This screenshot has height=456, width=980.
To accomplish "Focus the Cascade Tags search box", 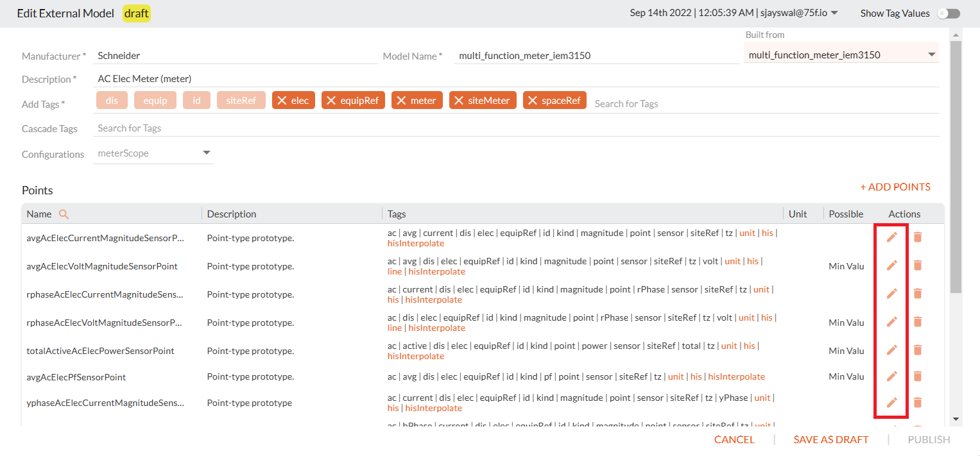I will [517, 128].
